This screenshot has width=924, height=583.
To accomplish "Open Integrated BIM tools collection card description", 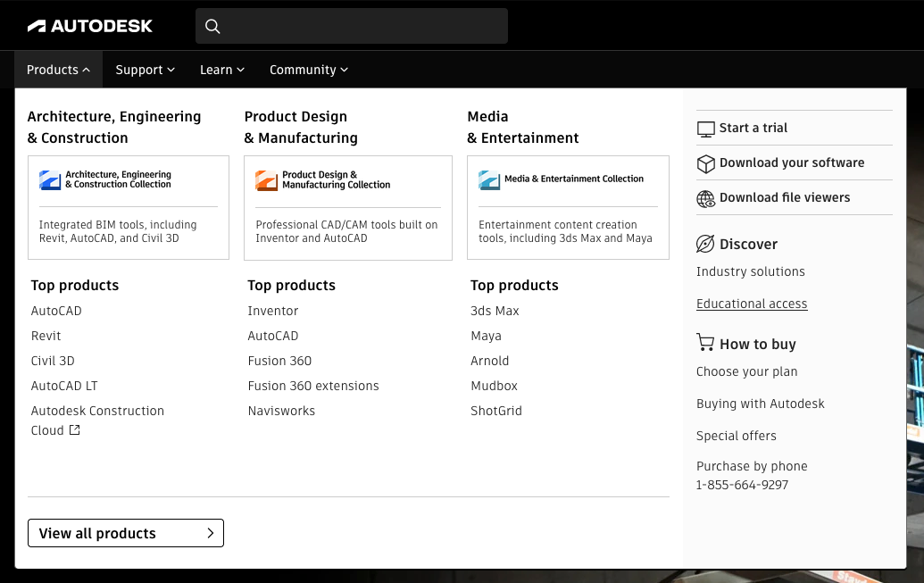I will (x=118, y=231).
